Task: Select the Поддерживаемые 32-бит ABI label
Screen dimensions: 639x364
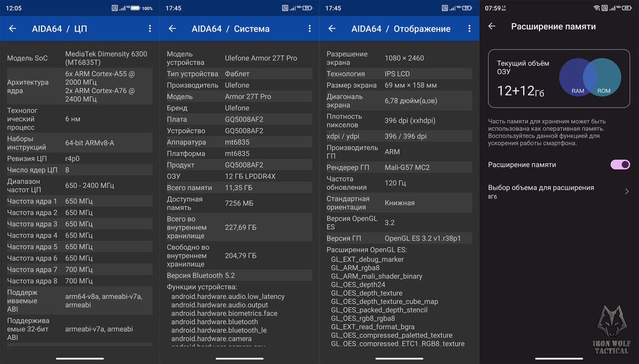Action: (28, 329)
